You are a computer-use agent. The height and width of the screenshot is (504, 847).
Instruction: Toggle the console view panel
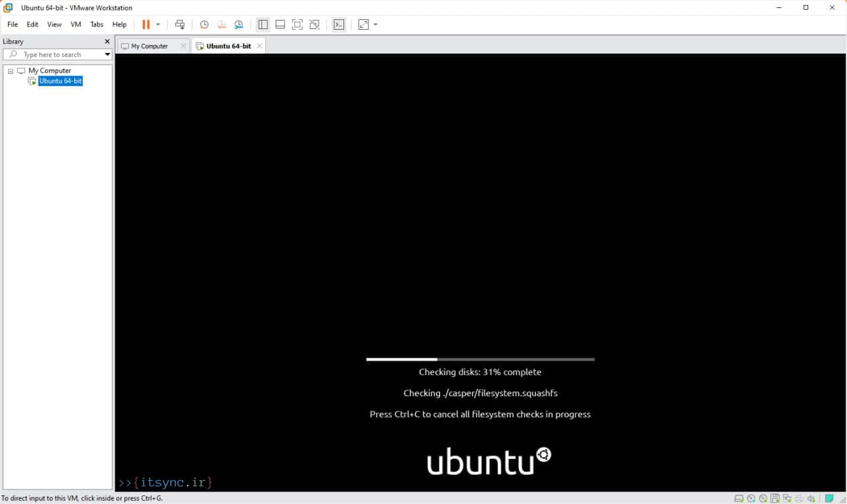(x=339, y=24)
